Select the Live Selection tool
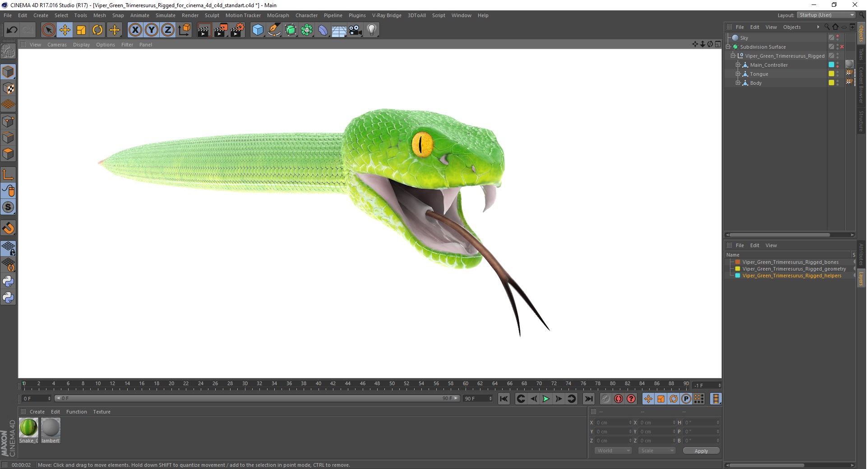868x469 pixels. click(x=48, y=30)
